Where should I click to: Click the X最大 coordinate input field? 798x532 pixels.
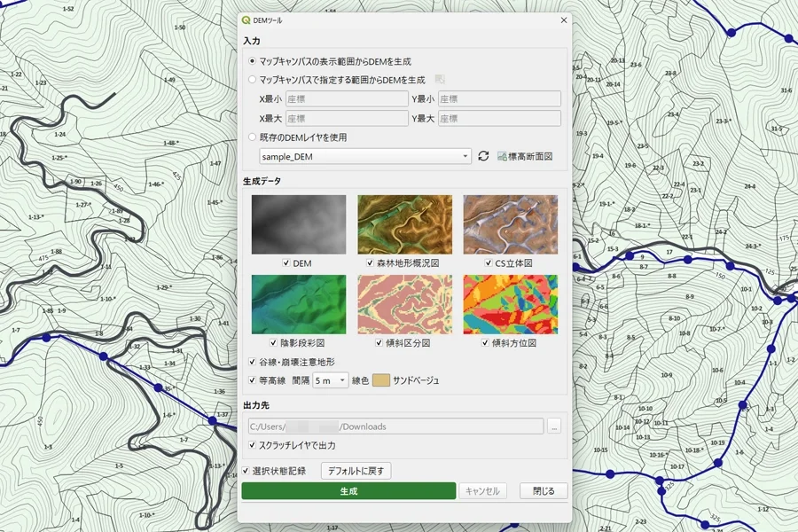point(347,118)
